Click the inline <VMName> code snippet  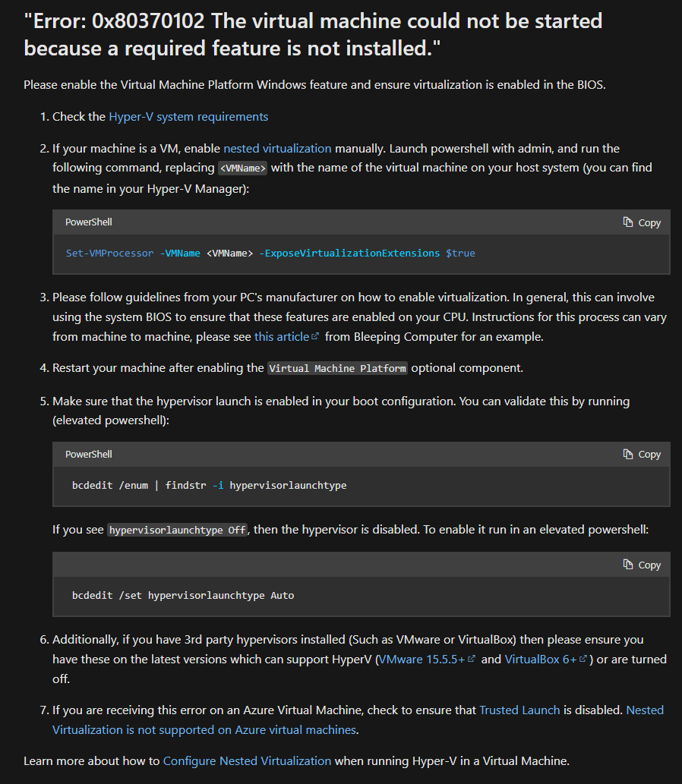click(x=243, y=168)
